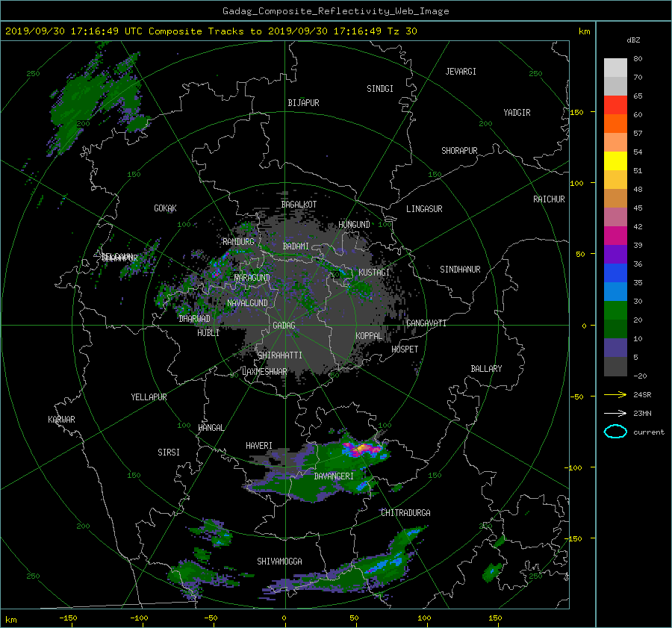The height and width of the screenshot is (628, 672).
Task: Click the YELLAPUR city label
Action: 149,397
